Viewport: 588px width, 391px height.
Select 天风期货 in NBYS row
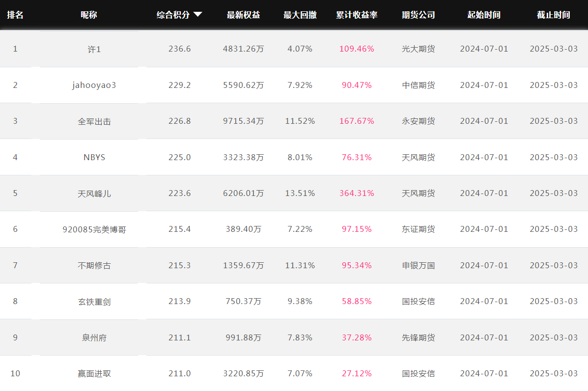point(419,157)
